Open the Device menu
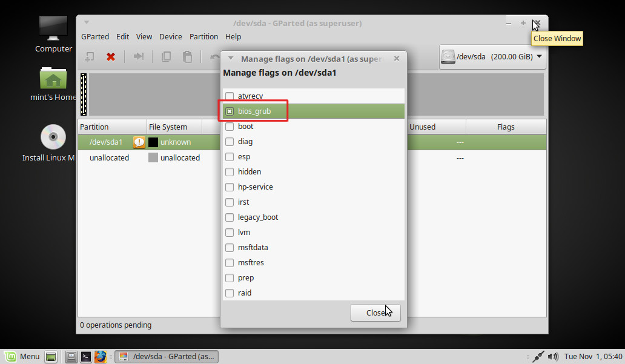 coord(171,36)
